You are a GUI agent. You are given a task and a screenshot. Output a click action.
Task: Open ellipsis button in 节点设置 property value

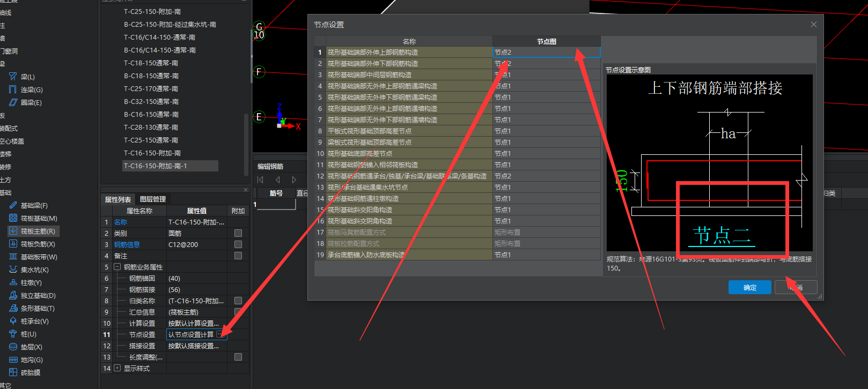point(220,334)
